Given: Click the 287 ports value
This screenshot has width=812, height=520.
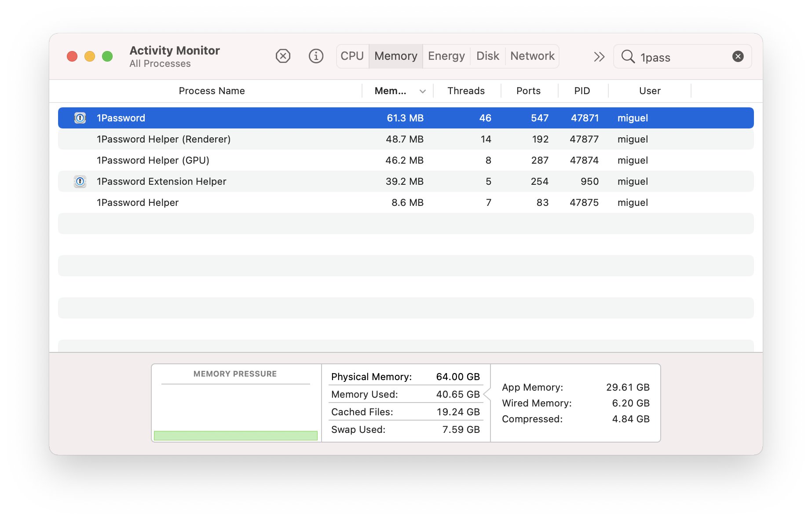Looking at the screenshot, I should (x=540, y=160).
